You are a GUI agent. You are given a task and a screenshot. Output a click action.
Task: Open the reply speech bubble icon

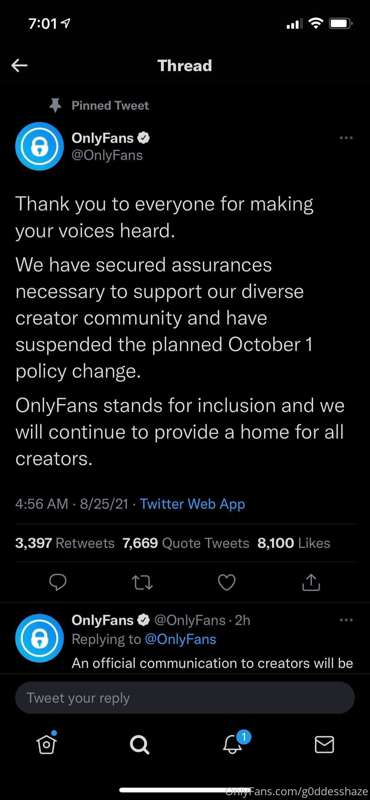point(59,582)
